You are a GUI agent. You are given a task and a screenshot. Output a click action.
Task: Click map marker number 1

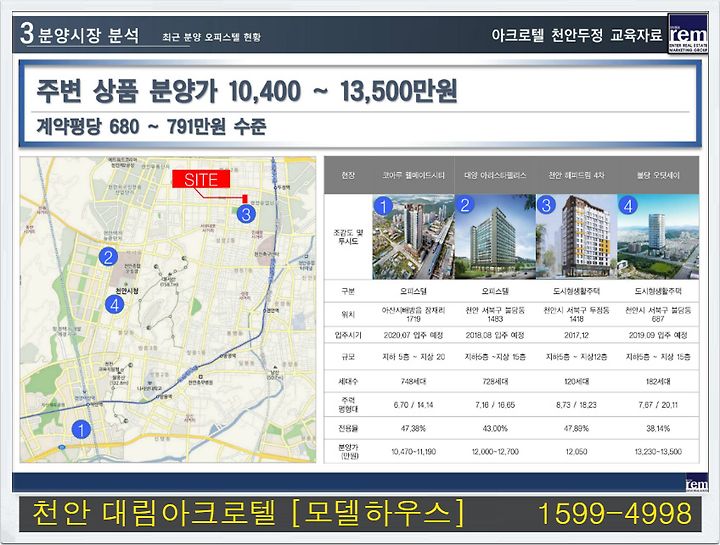click(x=81, y=430)
